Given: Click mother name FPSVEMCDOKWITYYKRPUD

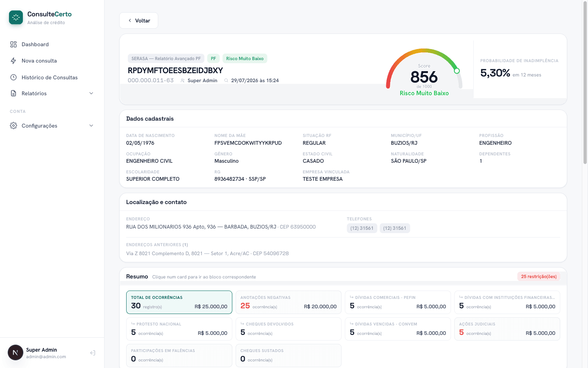Looking at the screenshot, I should tap(248, 143).
